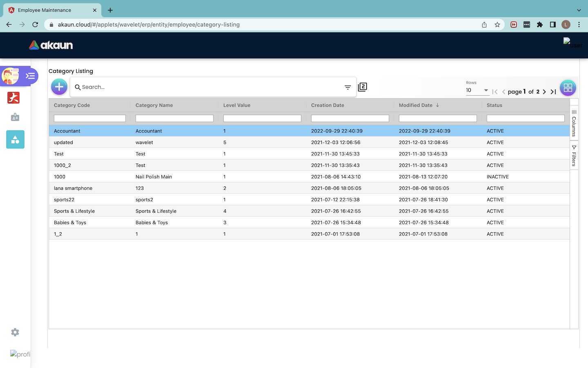588x368 pixels.
Task: Go to next page of listing
Action: pos(544,92)
